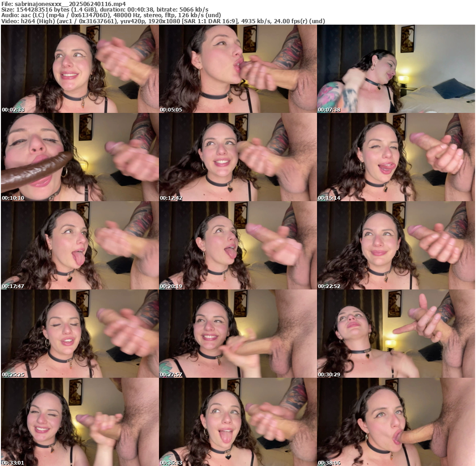The image size is (476, 466).
Task: Select the thumbnail timestamped 00:02:33
Action: [79, 69]
